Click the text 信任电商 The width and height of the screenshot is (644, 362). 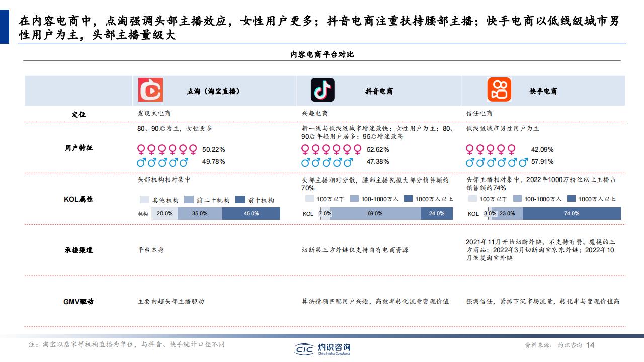click(479, 114)
